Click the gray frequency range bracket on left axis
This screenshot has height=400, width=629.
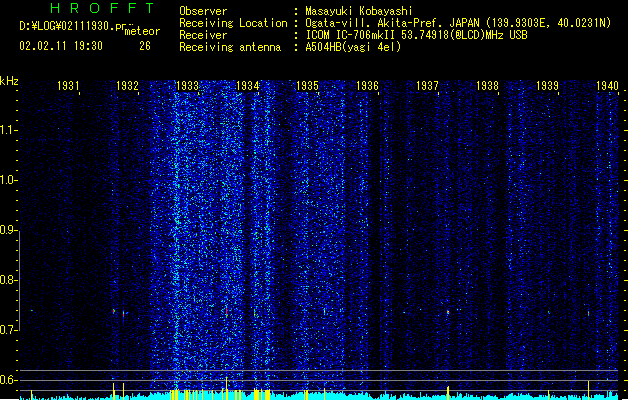tap(19, 280)
